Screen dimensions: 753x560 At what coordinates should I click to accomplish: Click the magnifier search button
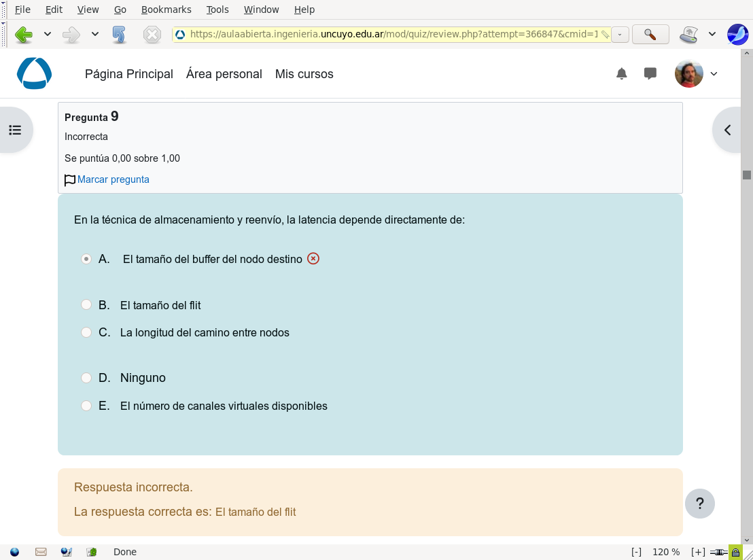650,35
